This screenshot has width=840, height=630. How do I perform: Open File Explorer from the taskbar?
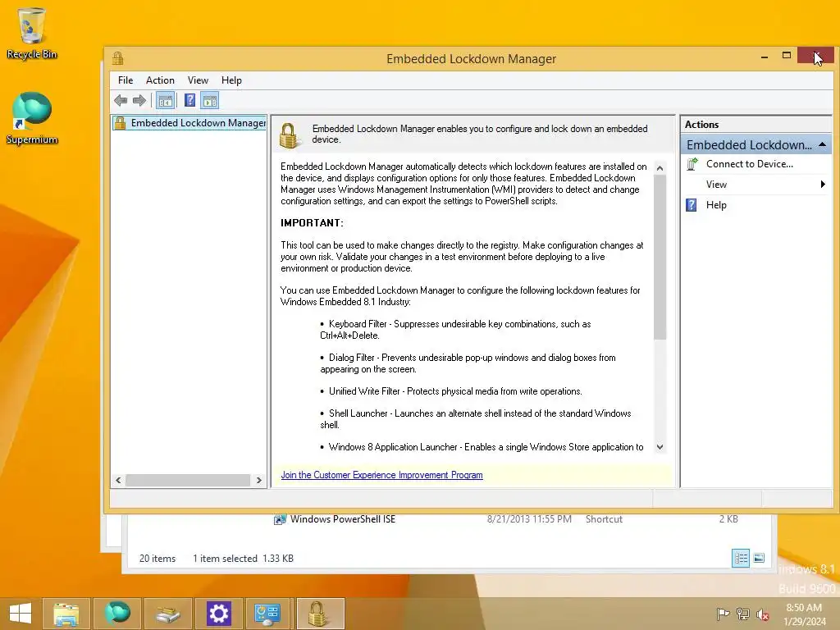(66, 614)
